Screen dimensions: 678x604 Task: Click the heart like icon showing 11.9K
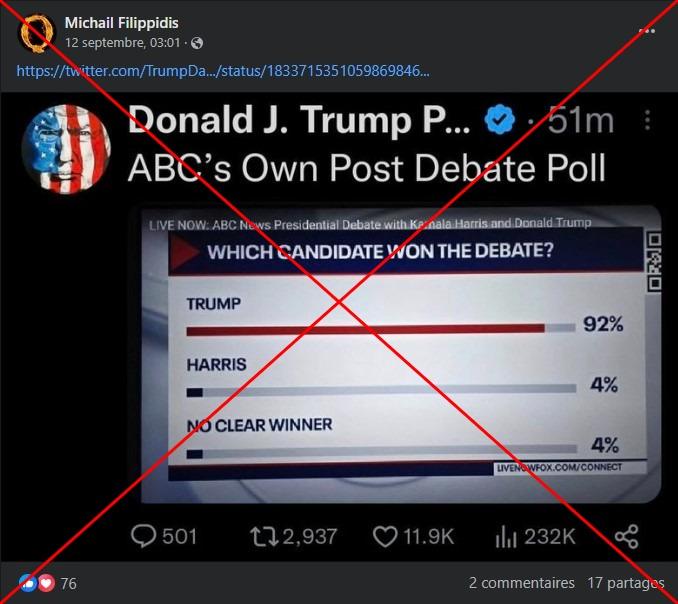[x=385, y=537]
